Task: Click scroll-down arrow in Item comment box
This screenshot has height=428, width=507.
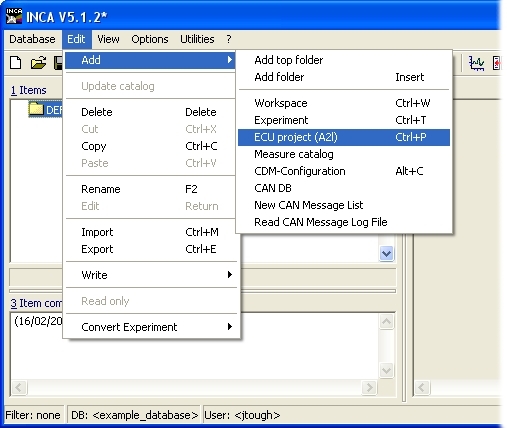Action: (386, 370)
